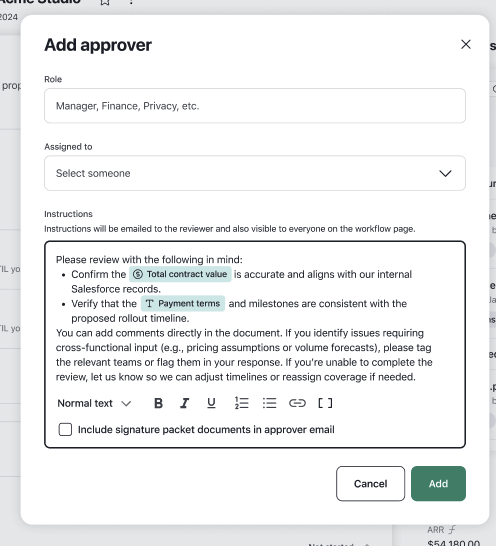The height and width of the screenshot is (546, 496).
Task: Select the Payment terms field chip
Action: [183, 303]
